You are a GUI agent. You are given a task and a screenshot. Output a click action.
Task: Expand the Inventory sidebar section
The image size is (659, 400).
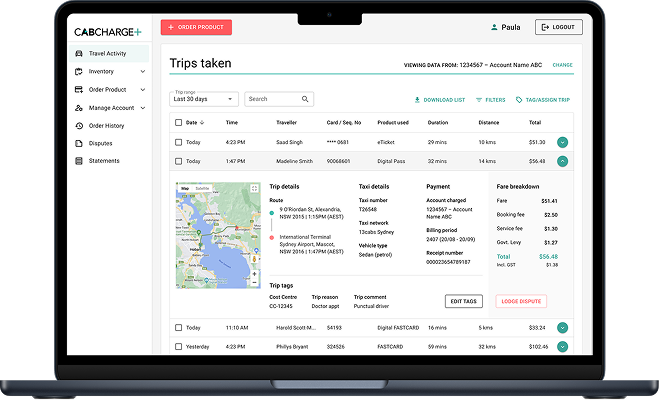pos(143,71)
